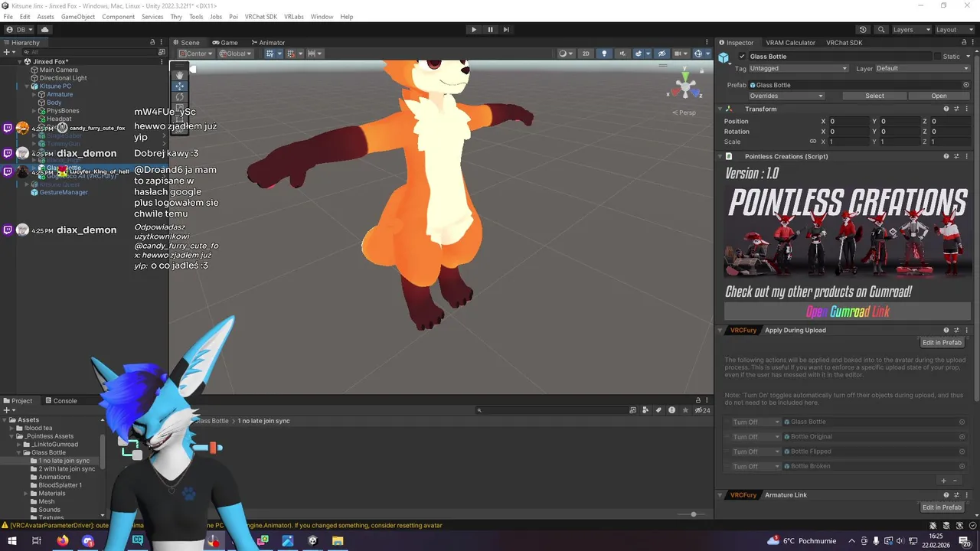Image resolution: width=980 pixels, height=551 pixels.
Task: Toggle the 2D view button in Scene
Action: [586, 54]
